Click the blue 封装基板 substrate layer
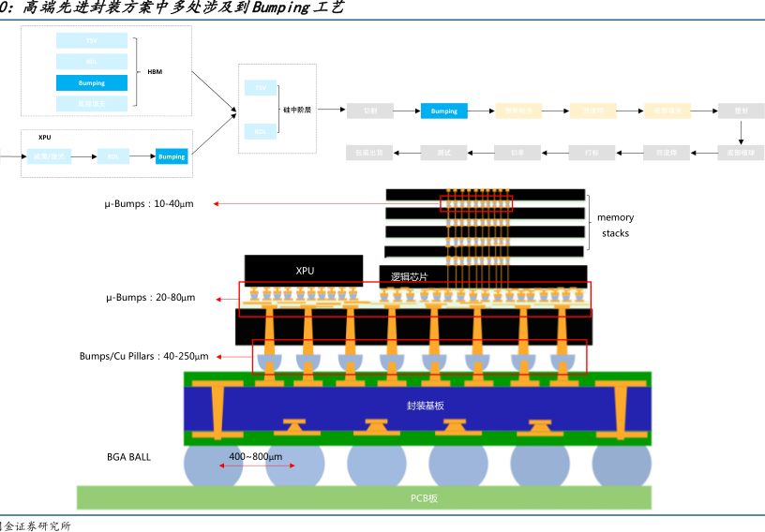 click(417, 406)
